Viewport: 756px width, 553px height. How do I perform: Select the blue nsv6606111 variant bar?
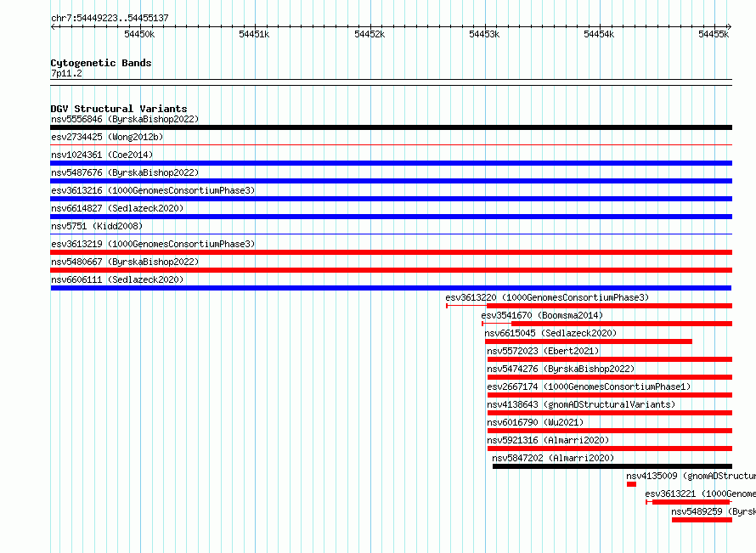(391, 288)
